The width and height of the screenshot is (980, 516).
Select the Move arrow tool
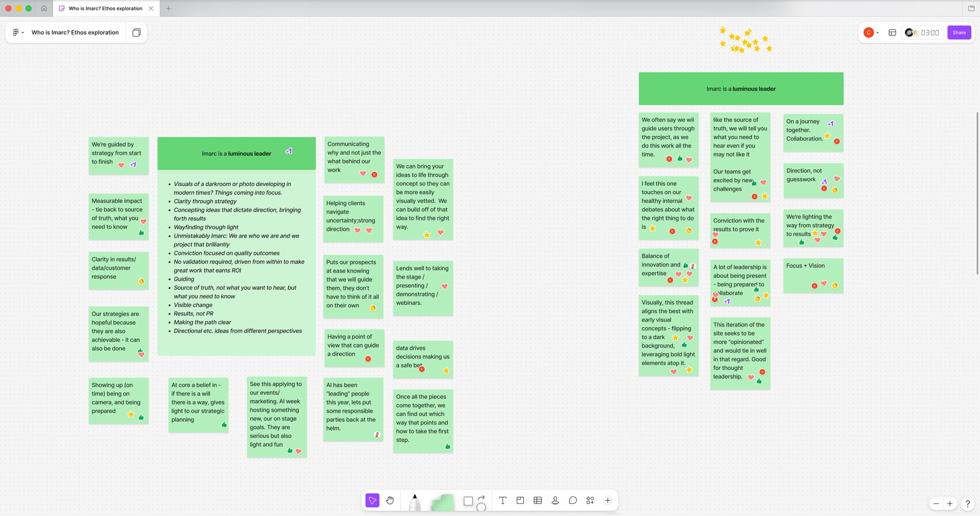(x=372, y=500)
